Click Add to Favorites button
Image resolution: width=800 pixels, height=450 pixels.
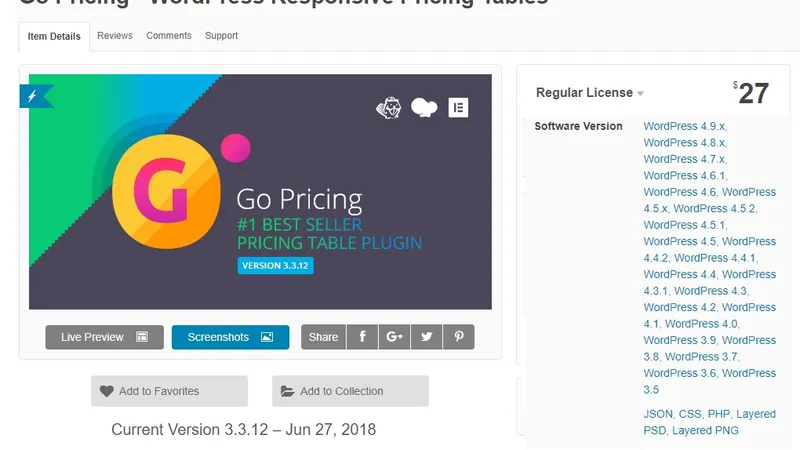point(169,391)
